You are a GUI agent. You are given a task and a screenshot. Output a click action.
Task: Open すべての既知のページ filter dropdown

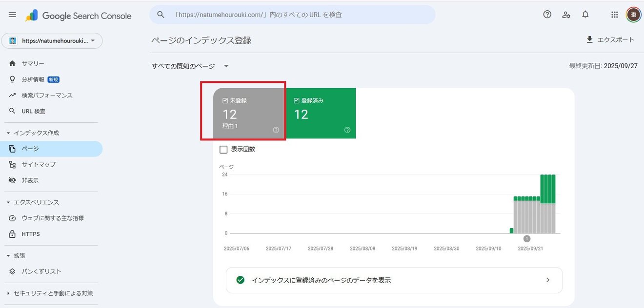pyautogui.click(x=190, y=66)
